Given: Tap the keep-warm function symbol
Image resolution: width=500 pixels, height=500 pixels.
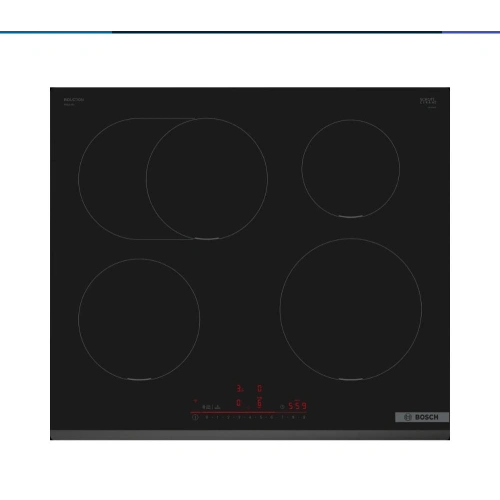Looking at the screenshot, I should coord(217,407).
